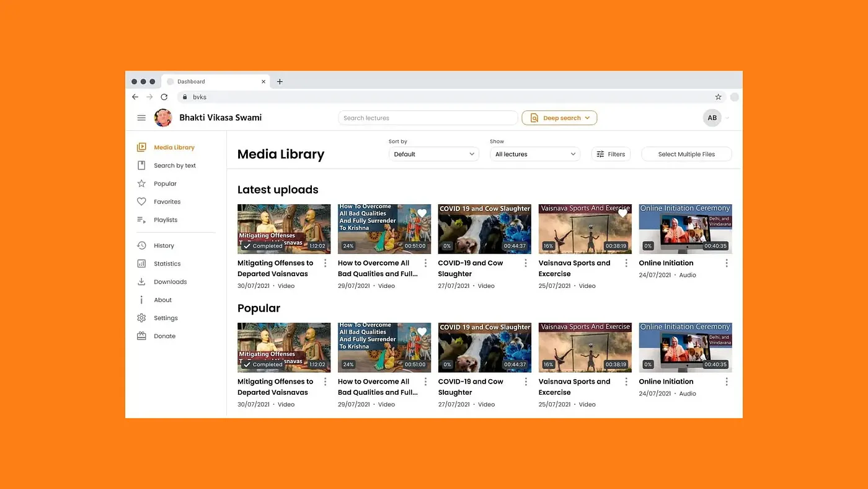Open the Sort by Default dropdown

pyautogui.click(x=433, y=155)
